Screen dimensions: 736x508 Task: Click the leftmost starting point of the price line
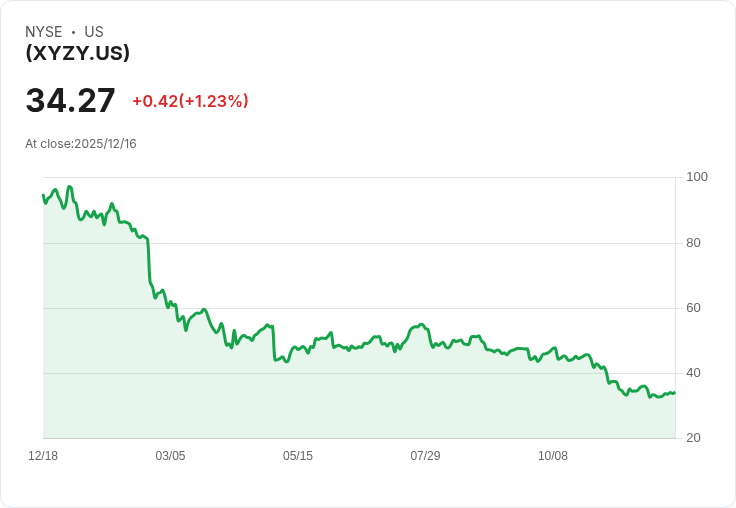[x=43, y=195]
